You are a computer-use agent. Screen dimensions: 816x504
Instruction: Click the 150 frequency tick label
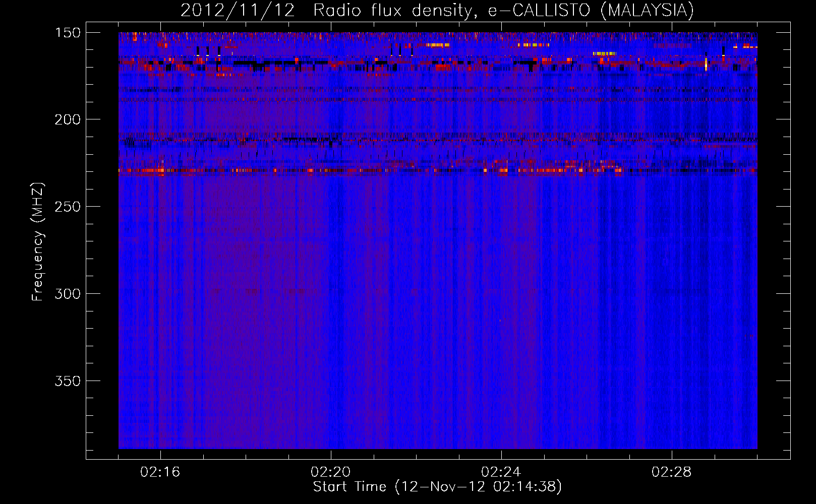(x=68, y=33)
